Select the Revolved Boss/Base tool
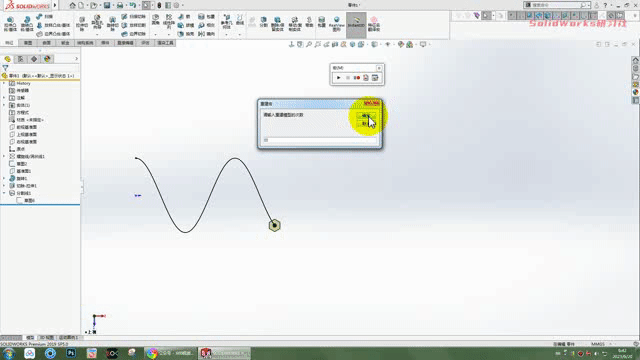 [x=27, y=24]
